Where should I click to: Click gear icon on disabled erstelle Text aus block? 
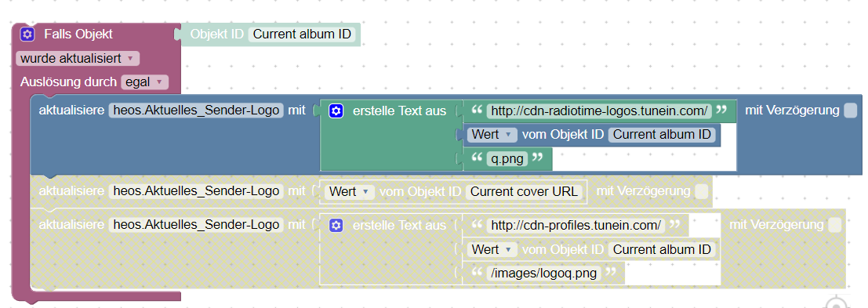336,226
